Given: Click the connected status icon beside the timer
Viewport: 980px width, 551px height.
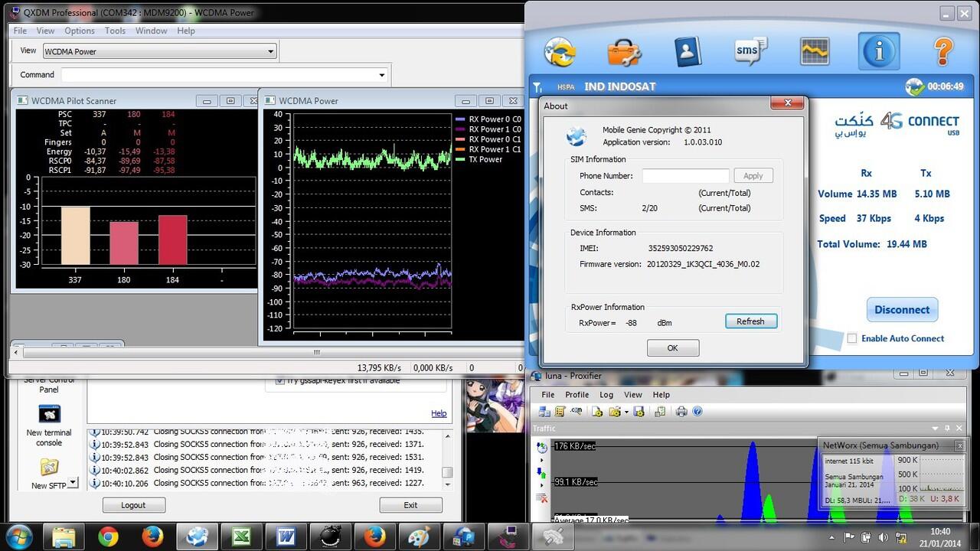Looking at the screenshot, I should (x=914, y=86).
